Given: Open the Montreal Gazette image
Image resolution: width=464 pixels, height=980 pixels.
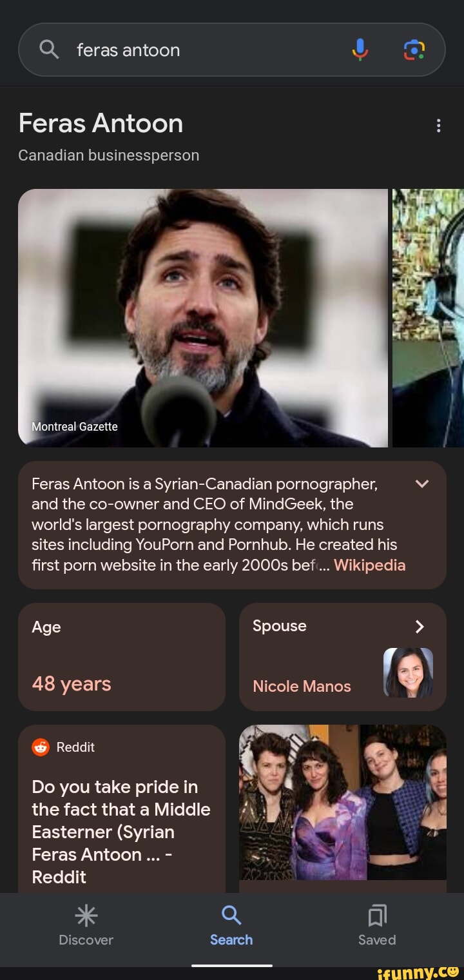Looking at the screenshot, I should pyautogui.click(x=204, y=316).
